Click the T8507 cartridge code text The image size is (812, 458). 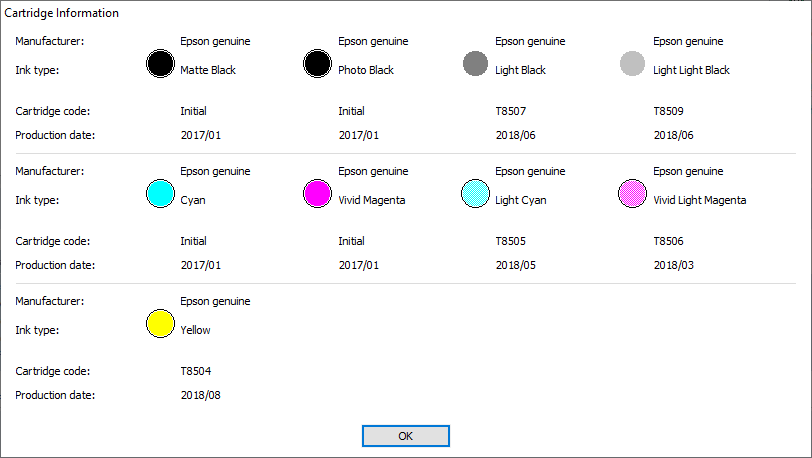(x=511, y=111)
